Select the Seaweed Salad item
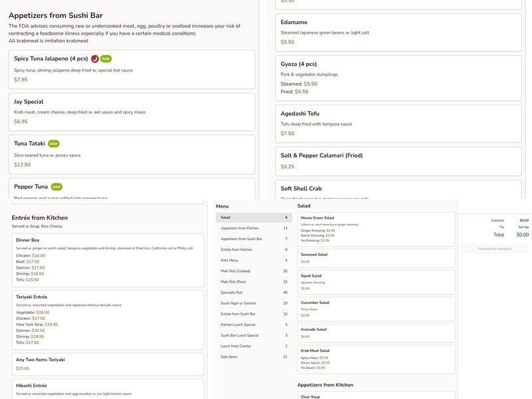 376,258
